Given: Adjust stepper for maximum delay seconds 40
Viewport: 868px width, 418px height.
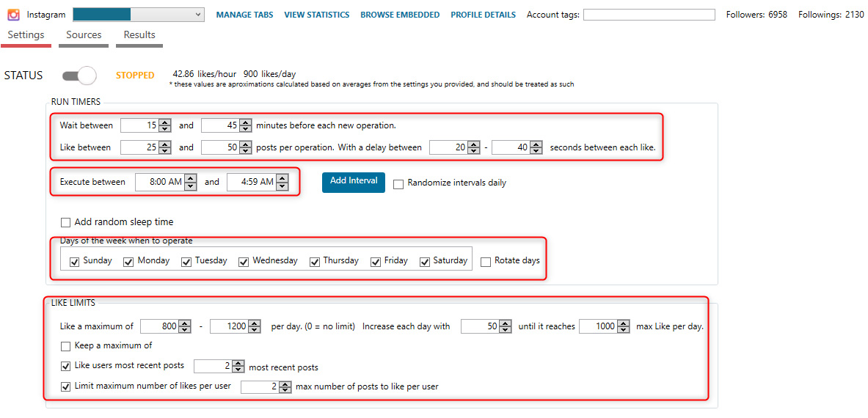Looking at the screenshot, I should (536, 147).
